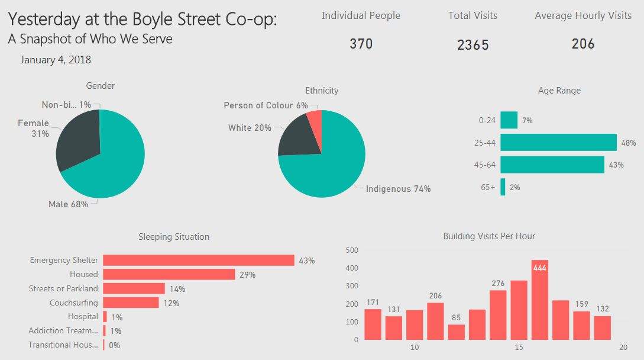644x360 pixels.
Task: Click the 65+ age range bar
Action: coord(503,187)
